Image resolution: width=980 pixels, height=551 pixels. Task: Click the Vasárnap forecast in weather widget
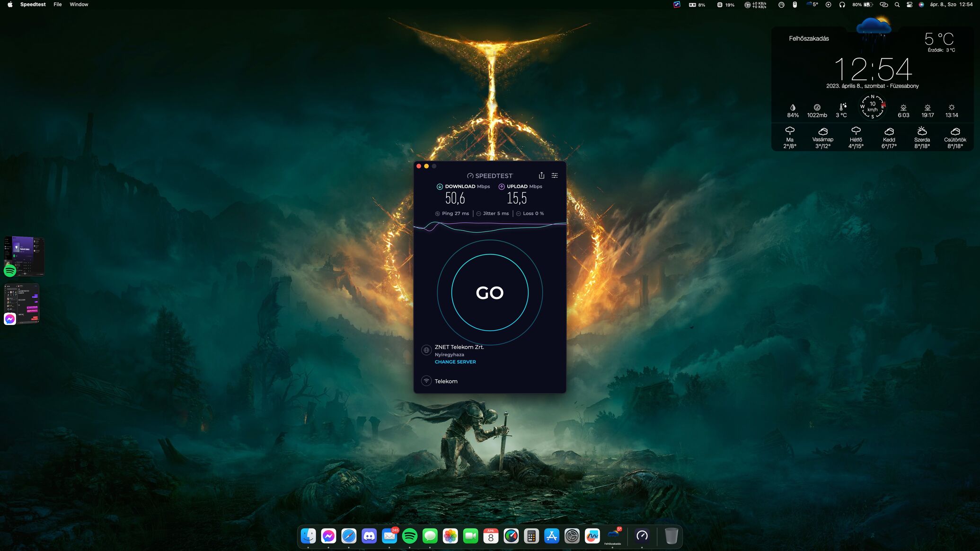click(822, 137)
